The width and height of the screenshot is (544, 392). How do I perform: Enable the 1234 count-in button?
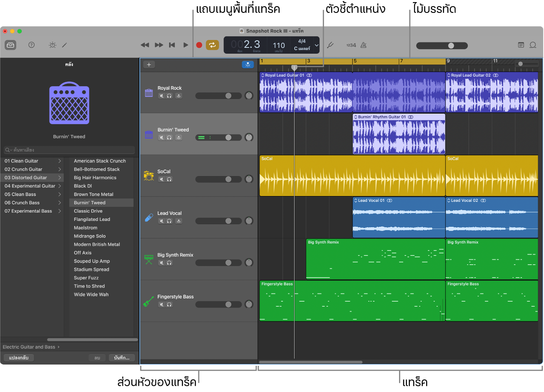tap(351, 45)
